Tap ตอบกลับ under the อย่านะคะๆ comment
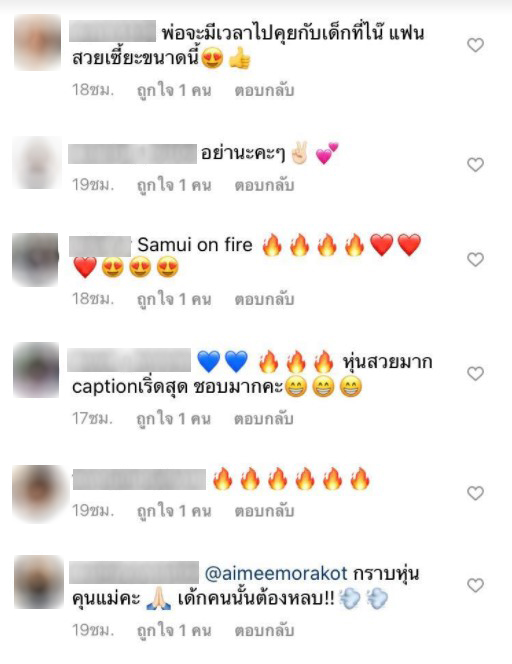Viewport: 512px width, 664px height. [x=264, y=185]
